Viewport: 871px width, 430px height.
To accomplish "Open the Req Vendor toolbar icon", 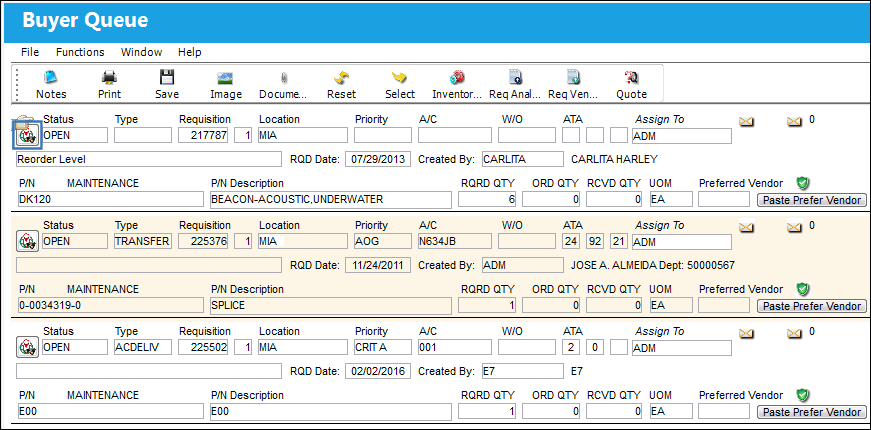I will point(573,77).
